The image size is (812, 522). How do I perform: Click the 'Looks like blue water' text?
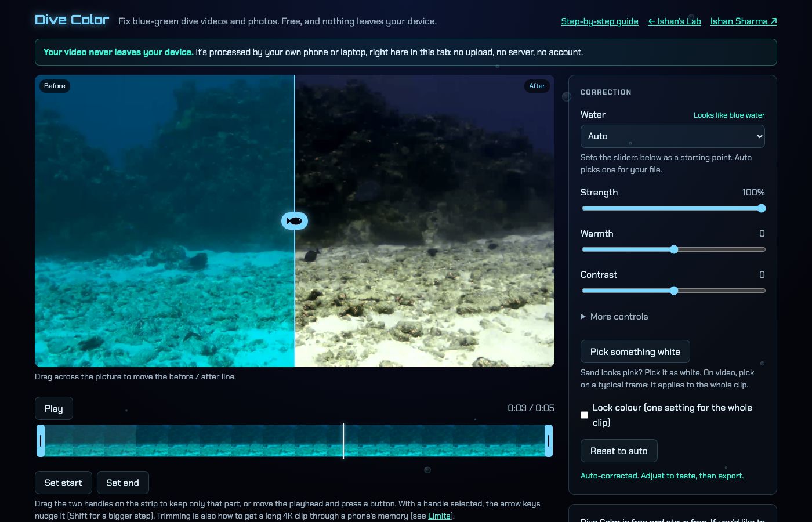pyautogui.click(x=729, y=115)
